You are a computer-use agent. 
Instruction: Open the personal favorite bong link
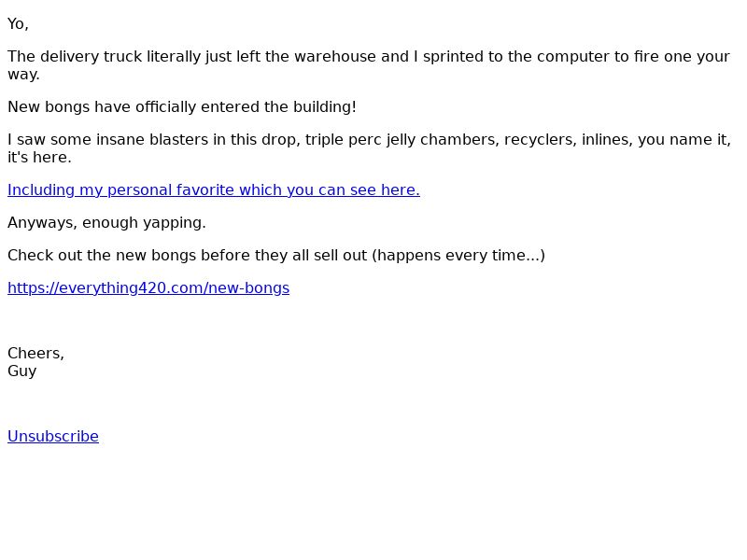213,190
